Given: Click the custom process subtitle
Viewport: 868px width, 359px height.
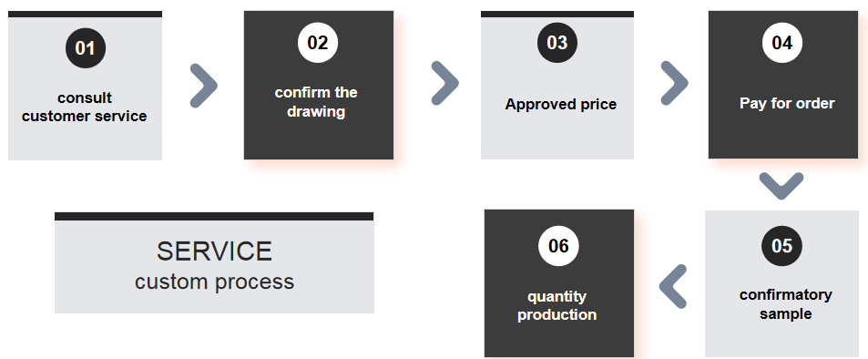Looking at the screenshot, I should (214, 282).
